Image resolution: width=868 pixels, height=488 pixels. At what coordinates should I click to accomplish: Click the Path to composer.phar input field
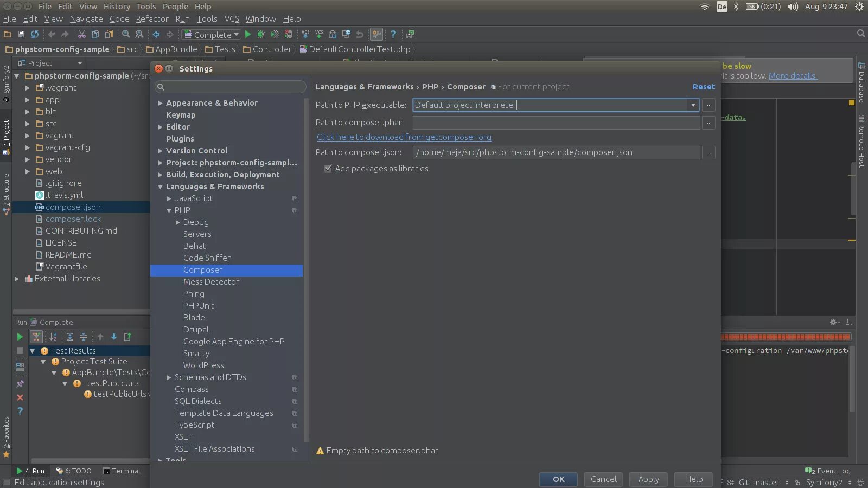(x=556, y=123)
